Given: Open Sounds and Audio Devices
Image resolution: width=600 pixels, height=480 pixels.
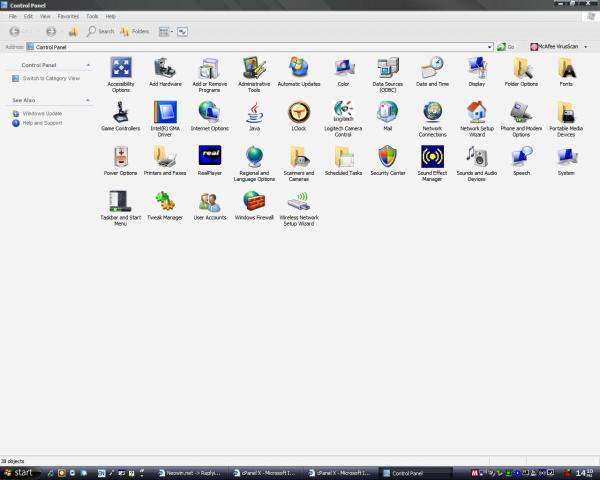Looking at the screenshot, I should click(x=477, y=163).
